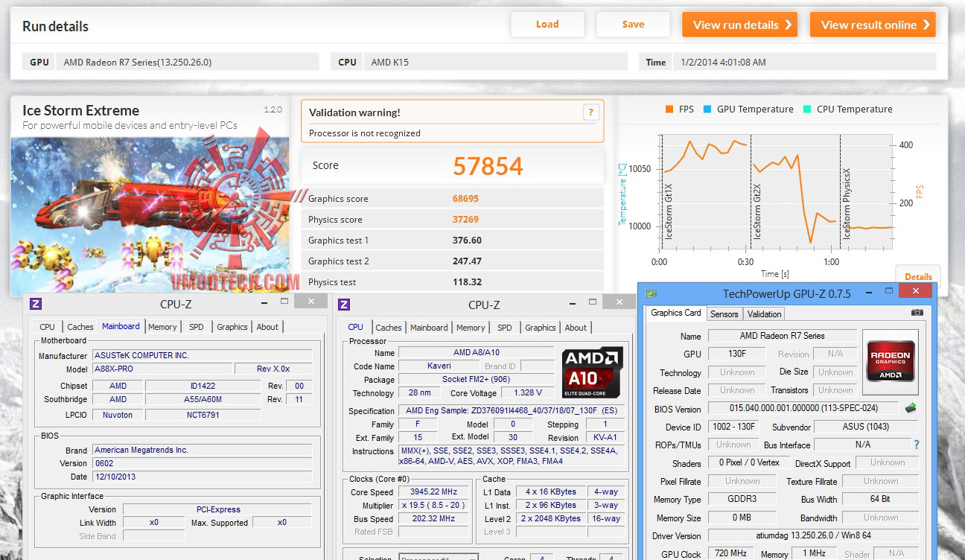Click the GPU-Z Name field AMD Radeon R7 Series

click(782, 336)
